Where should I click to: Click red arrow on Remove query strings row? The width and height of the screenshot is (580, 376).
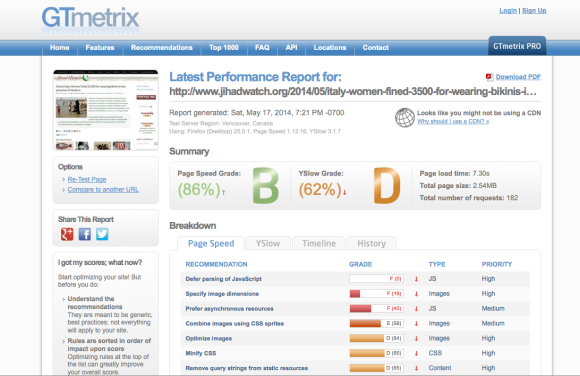[x=417, y=368]
